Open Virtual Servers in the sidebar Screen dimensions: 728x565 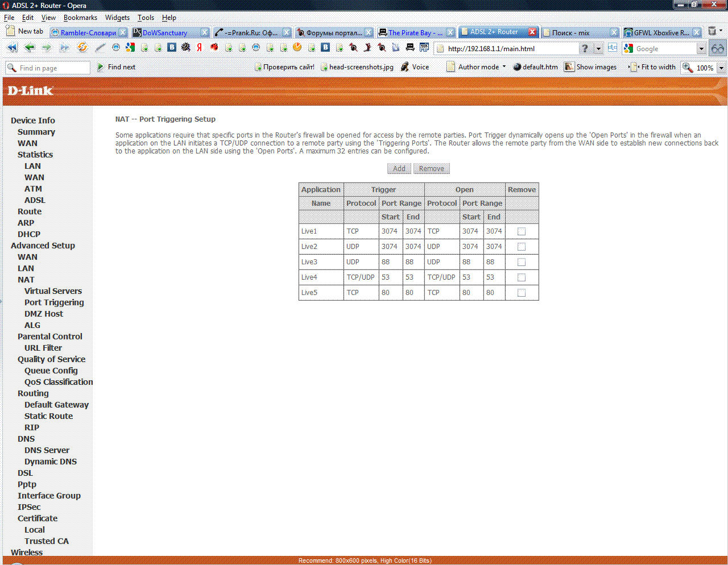coord(53,291)
